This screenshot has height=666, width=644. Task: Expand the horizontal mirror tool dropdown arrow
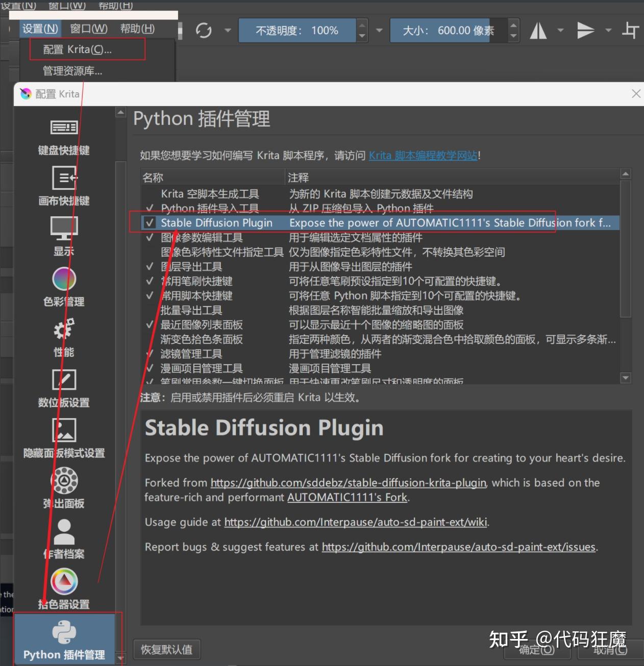point(560,31)
